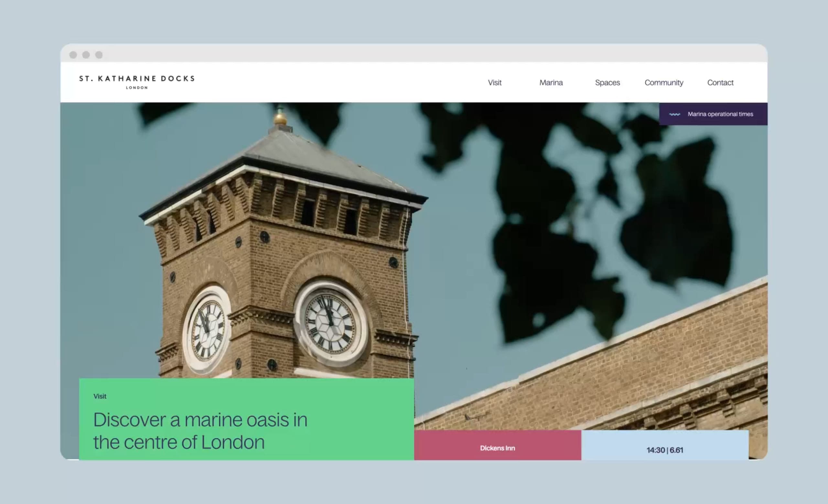Go to the Spaces section

607,83
